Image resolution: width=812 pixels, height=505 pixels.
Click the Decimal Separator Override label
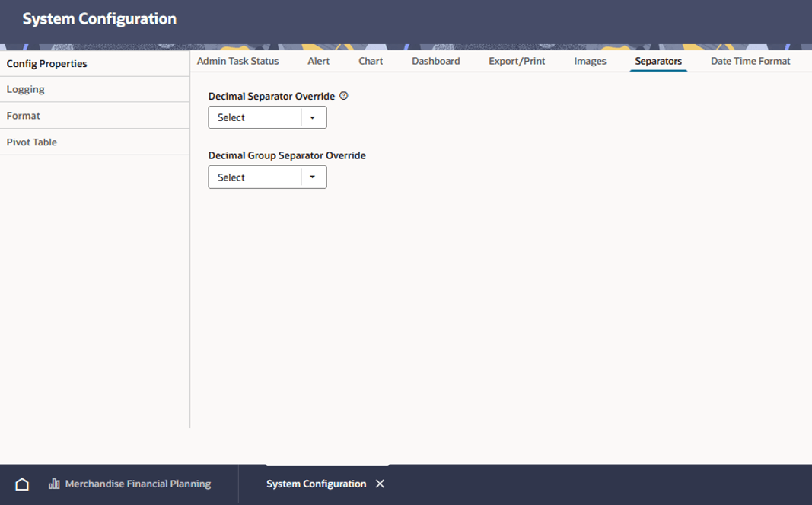click(272, 97)
